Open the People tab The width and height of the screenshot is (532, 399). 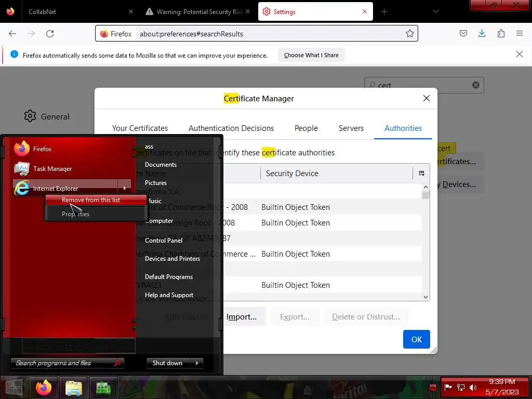[x=306, y=128]
